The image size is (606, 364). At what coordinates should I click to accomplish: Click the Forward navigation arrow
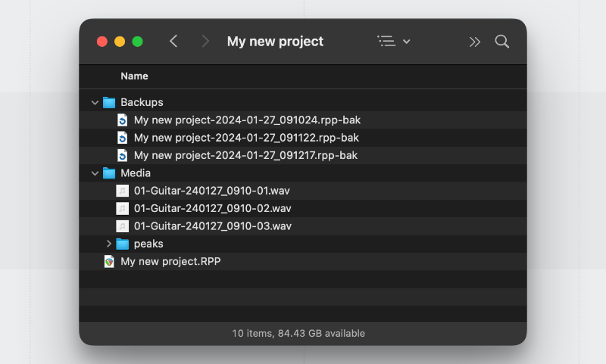point(205,42)
